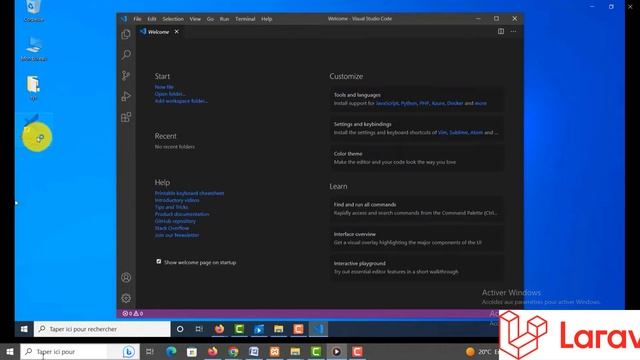The image size is (640, 360).
Task: Click the Windows Start button of inner taskbar
Action: (x=24, y=329)
